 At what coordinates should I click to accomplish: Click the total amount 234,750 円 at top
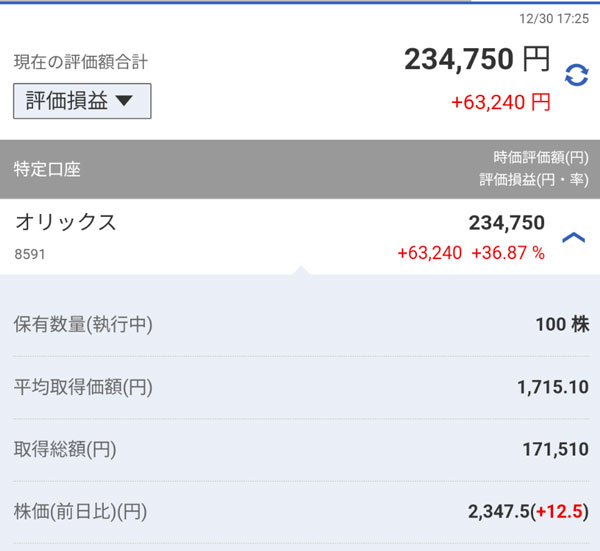click(477, 59)
